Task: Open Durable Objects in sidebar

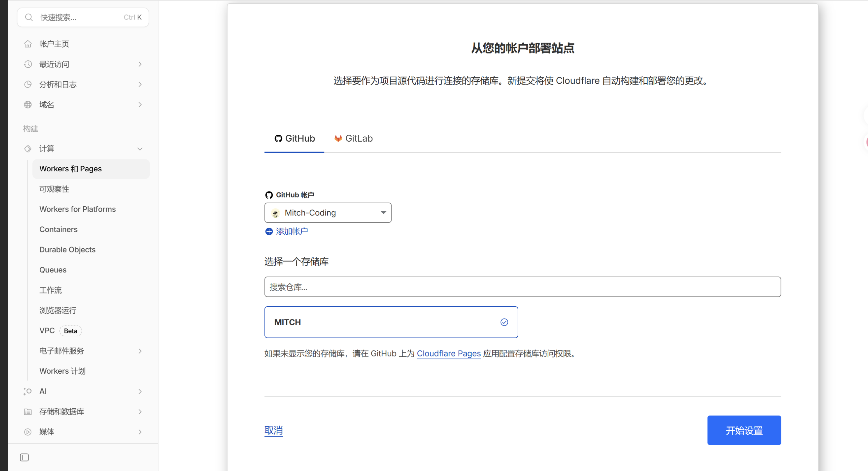Action: coord(67,250)
